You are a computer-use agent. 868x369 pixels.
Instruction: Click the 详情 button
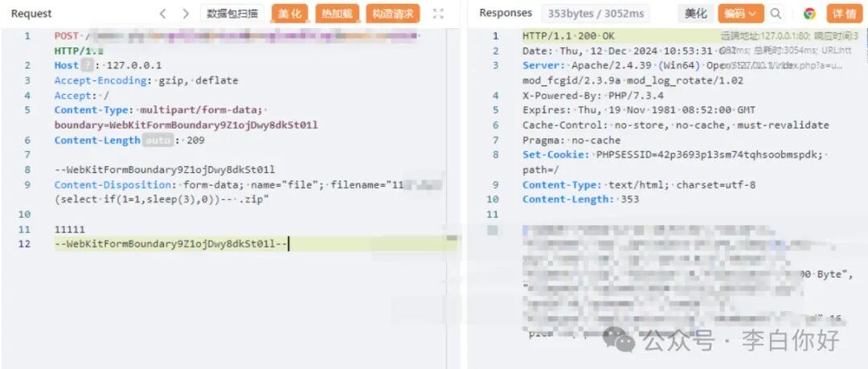click(844, 14)
